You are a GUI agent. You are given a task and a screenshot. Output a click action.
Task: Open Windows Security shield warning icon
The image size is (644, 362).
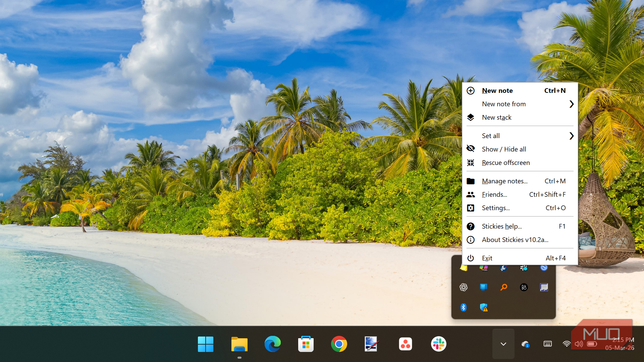click(484, 307)
